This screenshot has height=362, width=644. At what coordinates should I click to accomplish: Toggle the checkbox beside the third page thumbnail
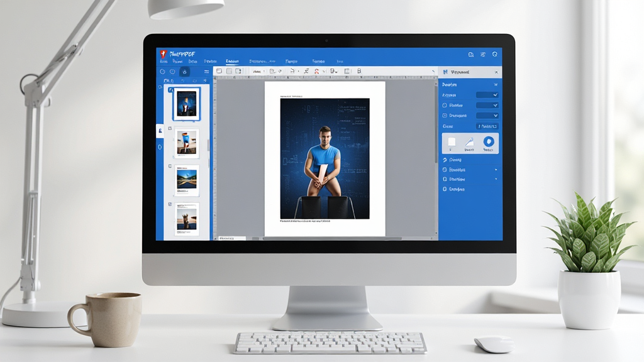tap(170, 166)
